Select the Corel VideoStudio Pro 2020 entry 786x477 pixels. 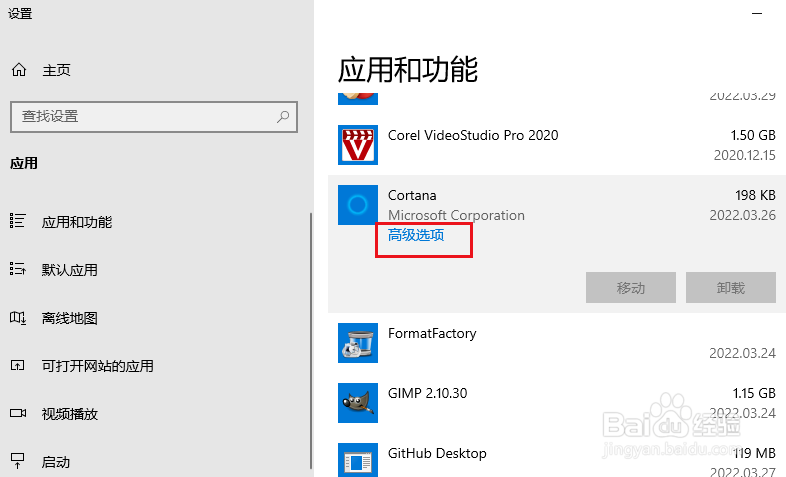(x=473, y=135)
